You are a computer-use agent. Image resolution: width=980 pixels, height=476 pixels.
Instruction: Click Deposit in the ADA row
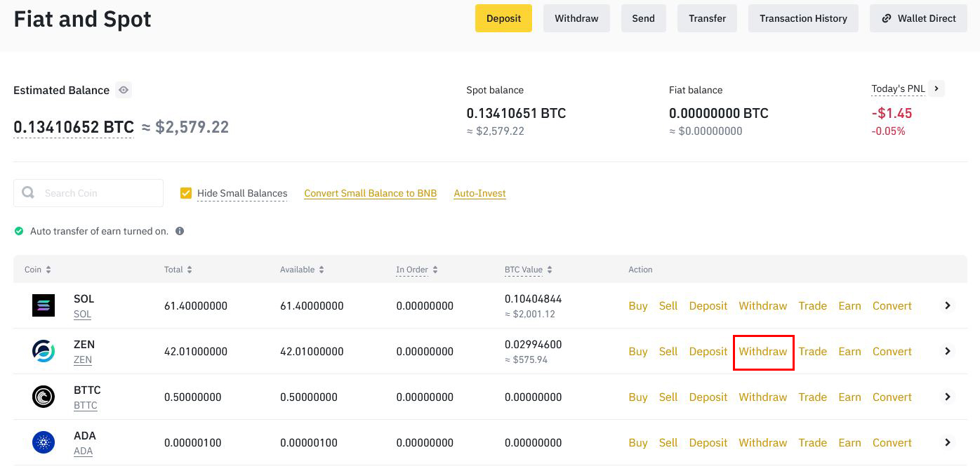708,442
